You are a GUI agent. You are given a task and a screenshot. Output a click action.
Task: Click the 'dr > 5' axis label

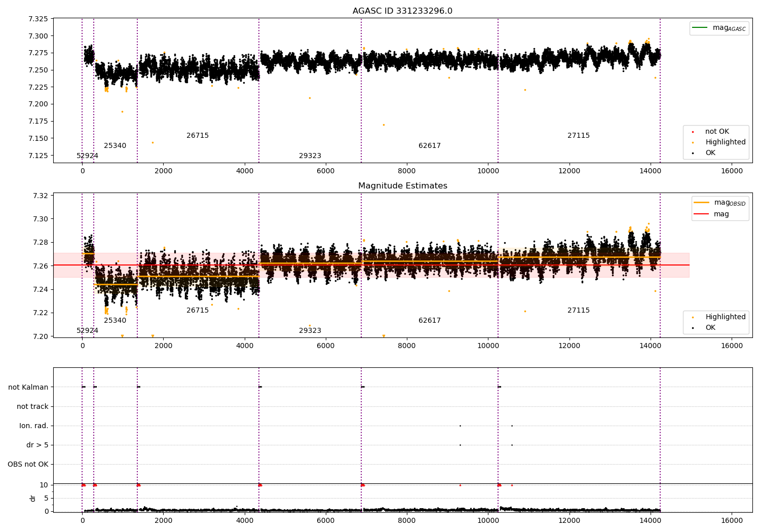(x=37, y=445)
